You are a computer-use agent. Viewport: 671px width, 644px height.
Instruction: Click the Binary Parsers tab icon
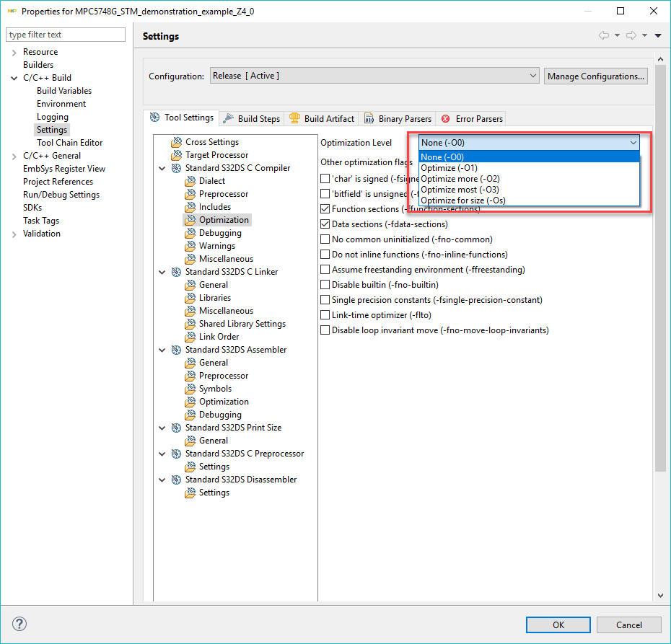[x=369, y=118]
